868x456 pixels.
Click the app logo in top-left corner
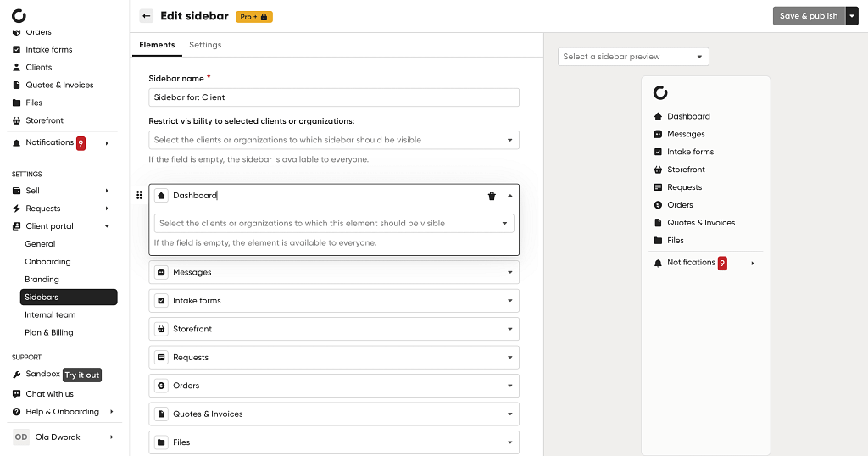click(x=19, y=16)
